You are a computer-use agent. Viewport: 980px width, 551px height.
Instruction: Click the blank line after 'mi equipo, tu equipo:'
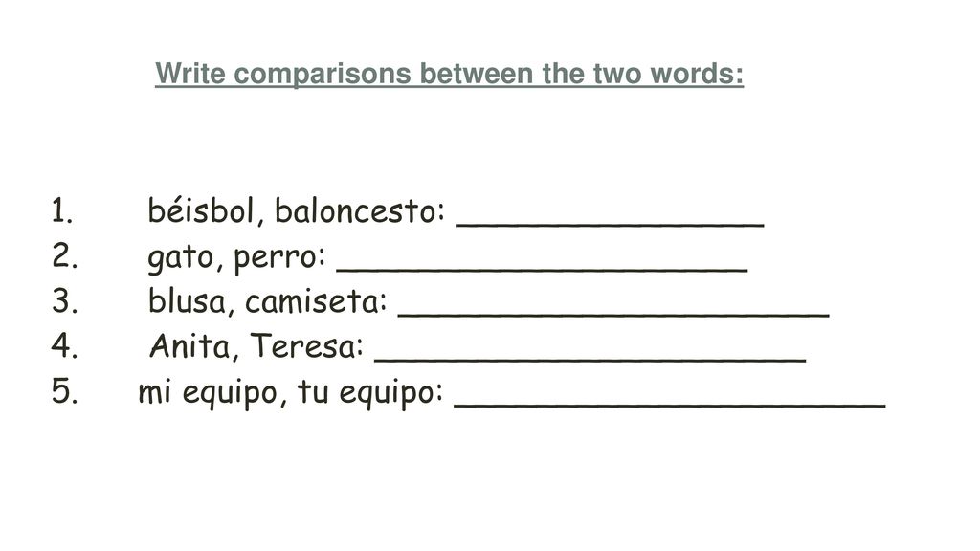tap(669, 405)
